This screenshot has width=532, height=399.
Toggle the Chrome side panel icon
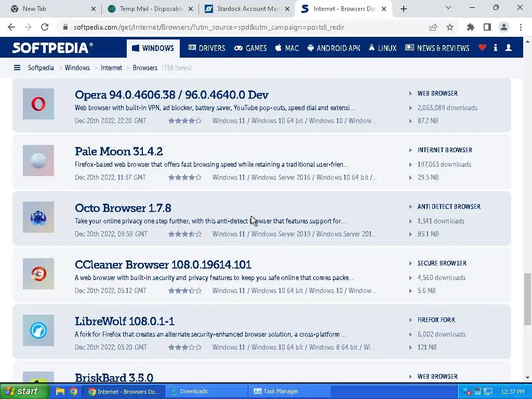click(487, 28)
